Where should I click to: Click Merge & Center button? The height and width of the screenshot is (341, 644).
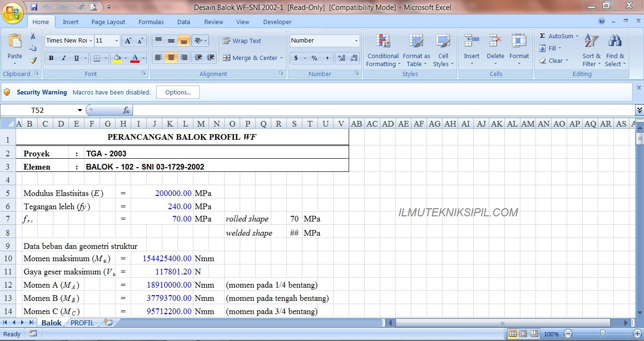[x=250, y=58]
